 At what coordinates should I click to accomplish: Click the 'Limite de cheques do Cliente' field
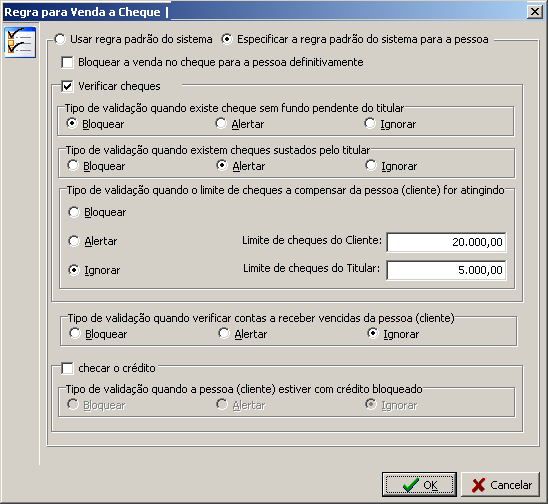click(x=446, y=242)
